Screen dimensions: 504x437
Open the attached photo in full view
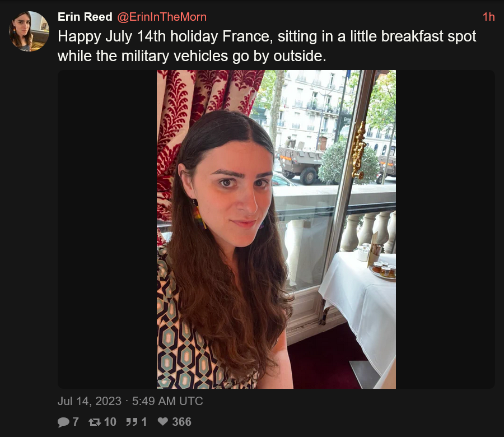[x=276, y=229]
